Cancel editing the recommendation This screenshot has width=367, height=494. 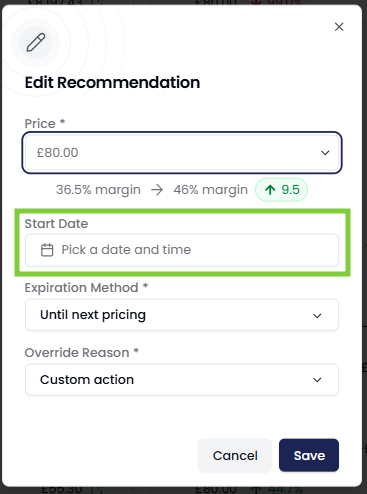coord(235,455)
